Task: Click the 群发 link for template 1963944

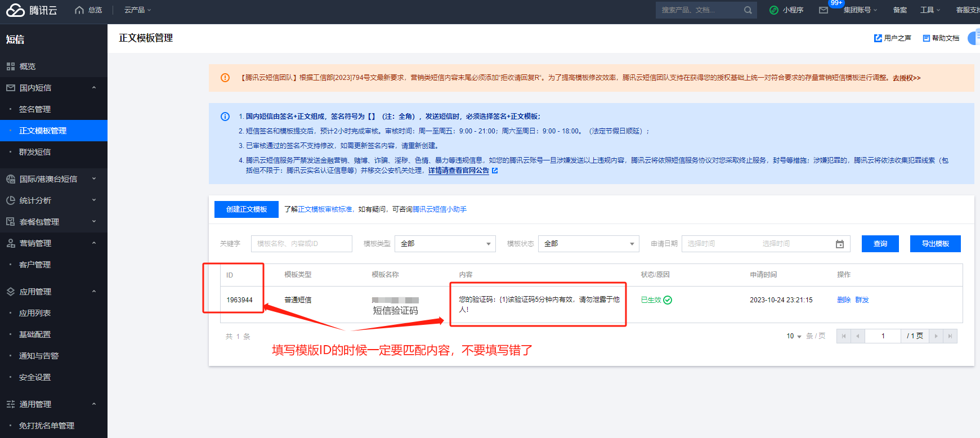Action: tap(862, 300)
